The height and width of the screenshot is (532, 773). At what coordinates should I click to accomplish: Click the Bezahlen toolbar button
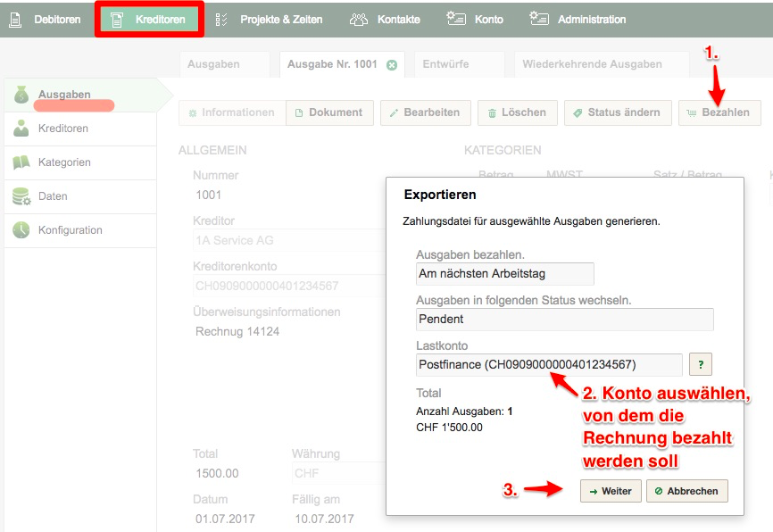719,112
